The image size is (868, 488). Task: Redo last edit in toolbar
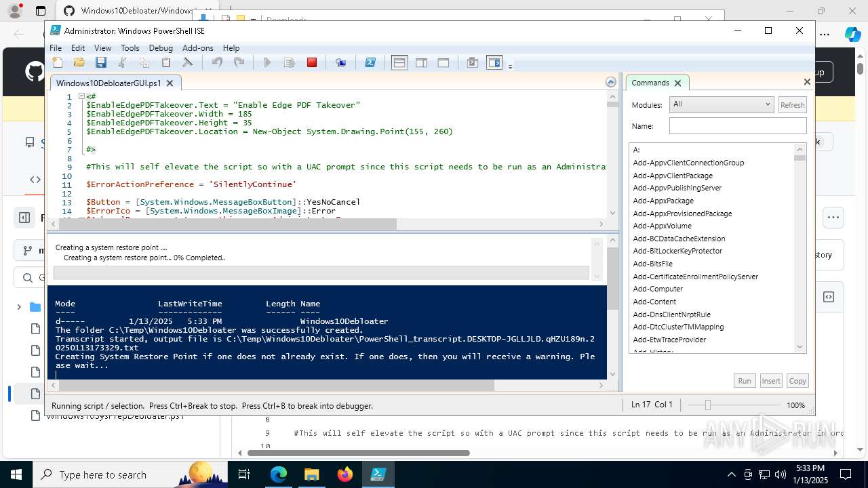click(239, 62)
